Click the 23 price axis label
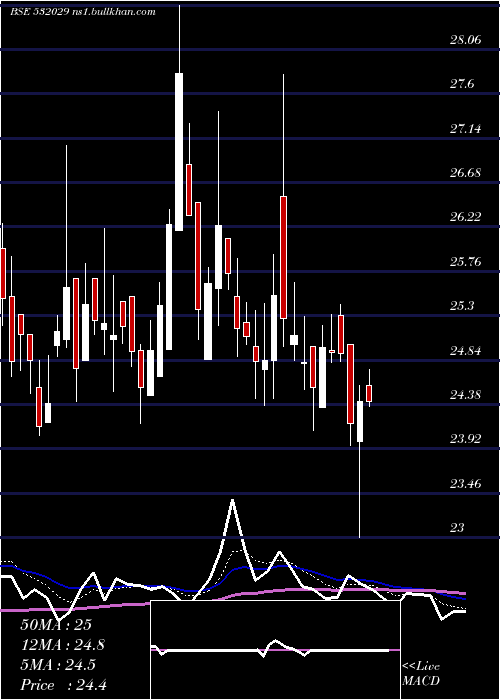 (x=457, y=528)
